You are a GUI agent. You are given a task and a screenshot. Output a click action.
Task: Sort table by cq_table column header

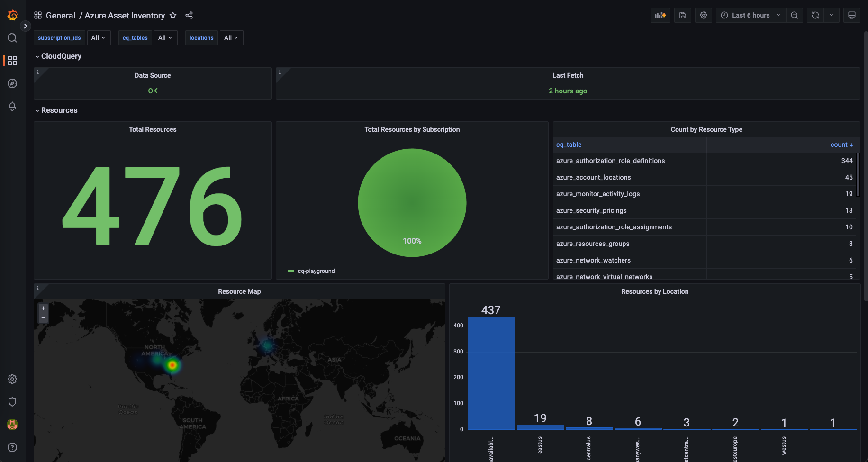click(569, 145)
